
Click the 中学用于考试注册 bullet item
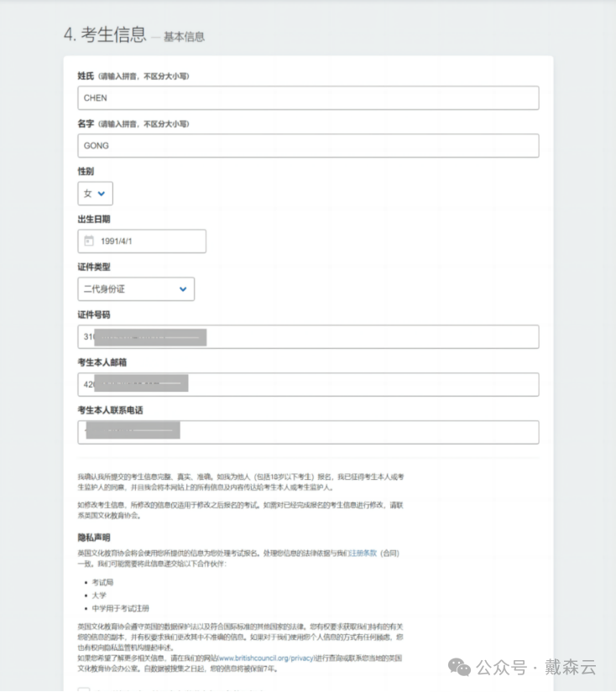121,608
